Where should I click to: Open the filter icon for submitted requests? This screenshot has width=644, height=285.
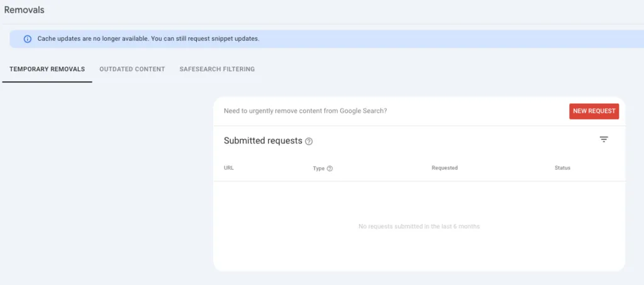[x=604, y=140]
